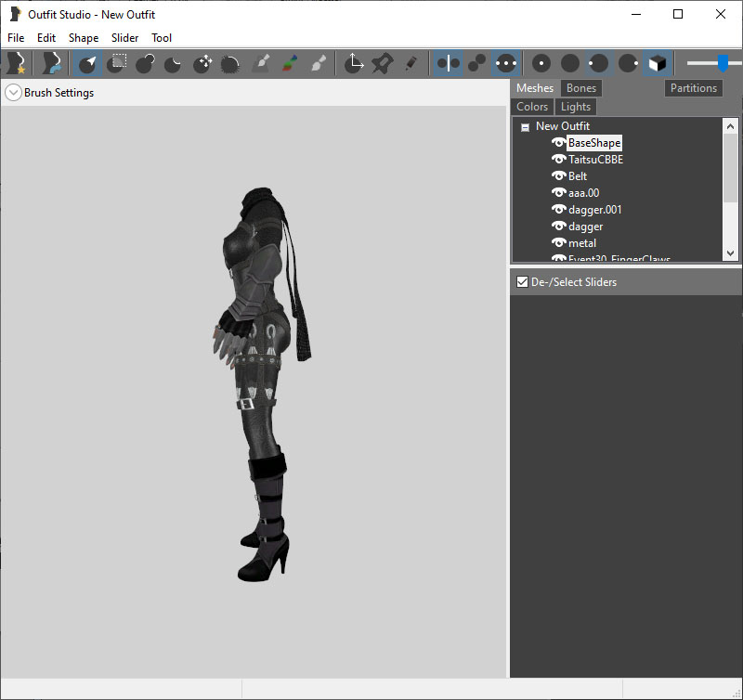Activate the Pivot pushpin tool
The image size is (743, 700).
point(383,63)
